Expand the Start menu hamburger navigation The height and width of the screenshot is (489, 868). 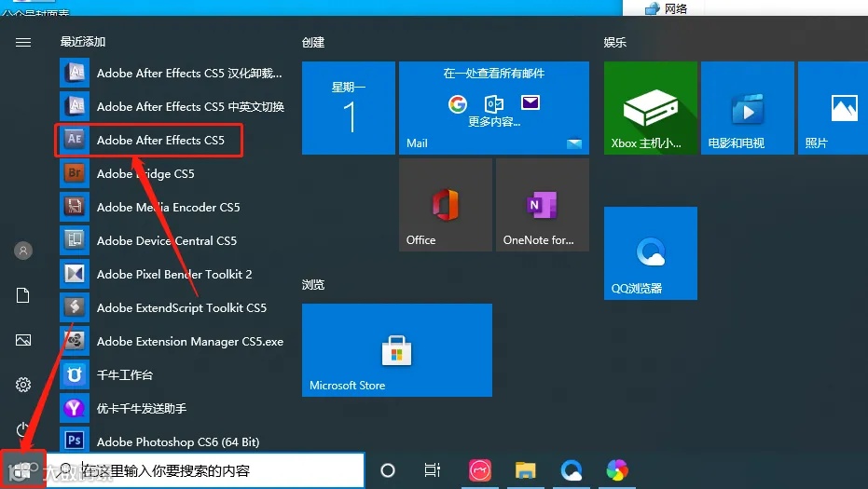(23, 43)
